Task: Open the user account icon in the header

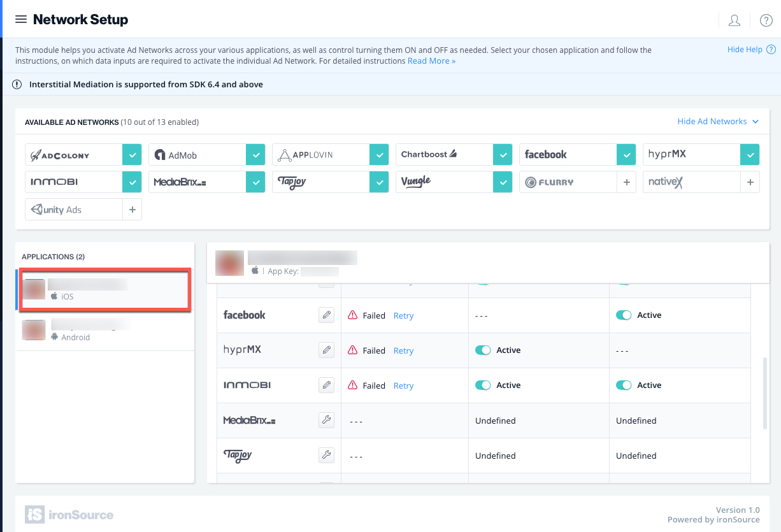Action: pos(734,20)
